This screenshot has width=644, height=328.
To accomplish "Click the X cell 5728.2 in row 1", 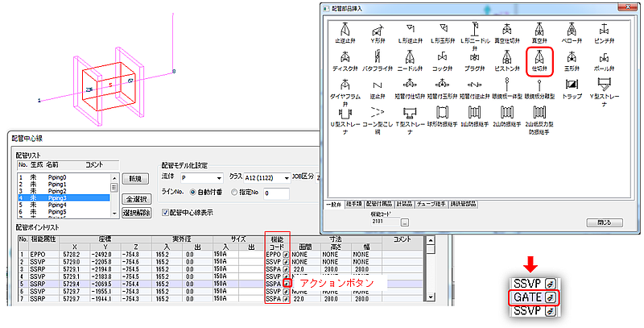I will (75, 255).
